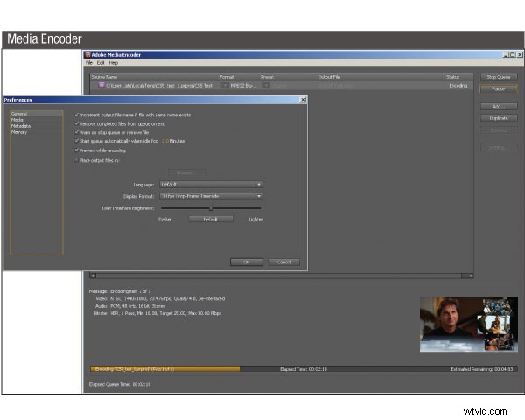Viewport: 525px width, 420px height.
Task: Click the Pause button
Action: pos(499,88)
